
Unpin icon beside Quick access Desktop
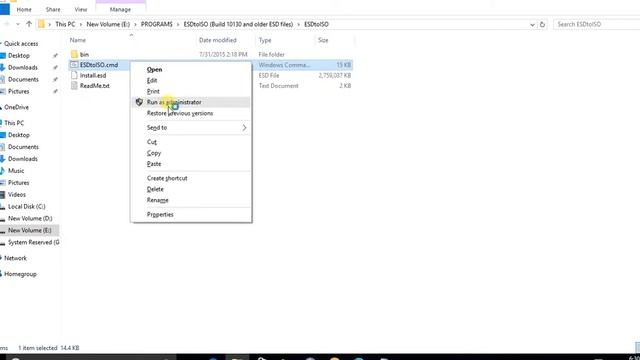55,56
